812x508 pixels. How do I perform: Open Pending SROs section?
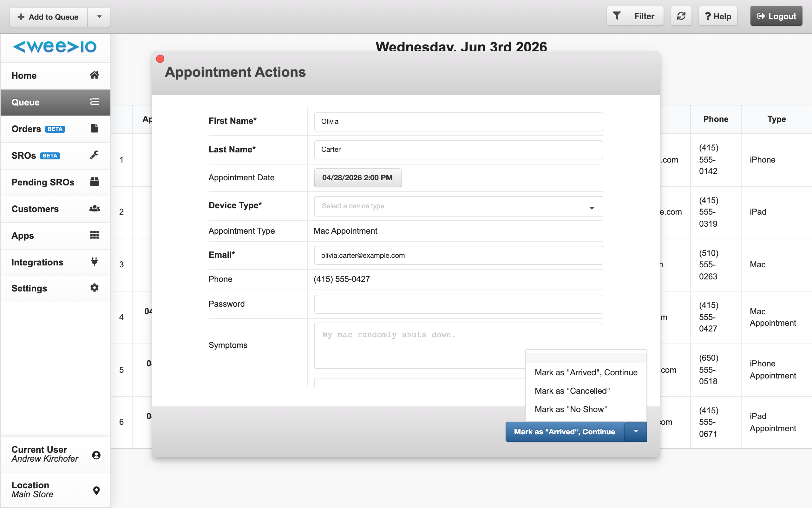[x=56, y=182]
